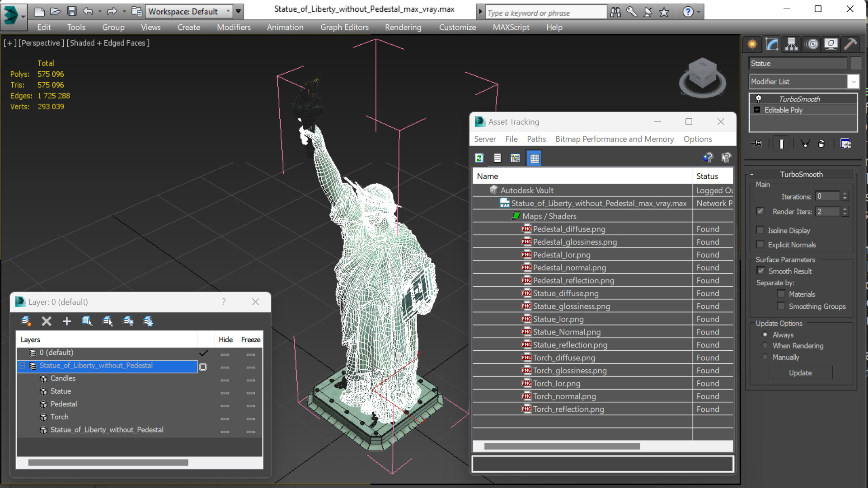Click the Layer dialog horizontal scrollbar
The height and width of the screenshot is (488, 868).
click(108, 462)
